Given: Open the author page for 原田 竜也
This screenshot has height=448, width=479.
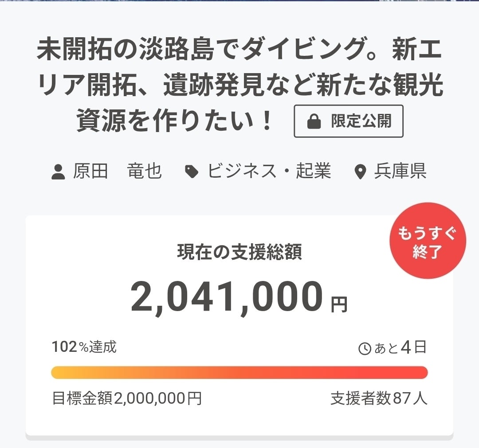Looking at the screenshot, I should (117, 171).
